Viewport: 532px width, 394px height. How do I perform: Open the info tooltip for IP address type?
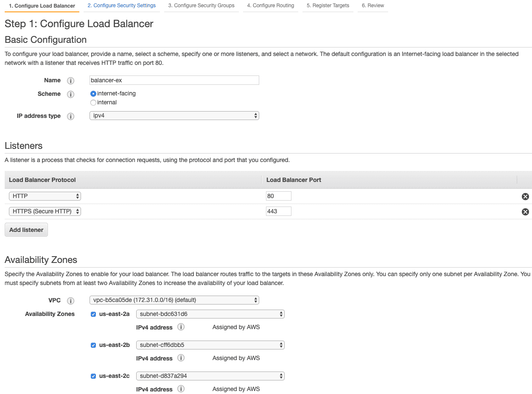(70, 116)
